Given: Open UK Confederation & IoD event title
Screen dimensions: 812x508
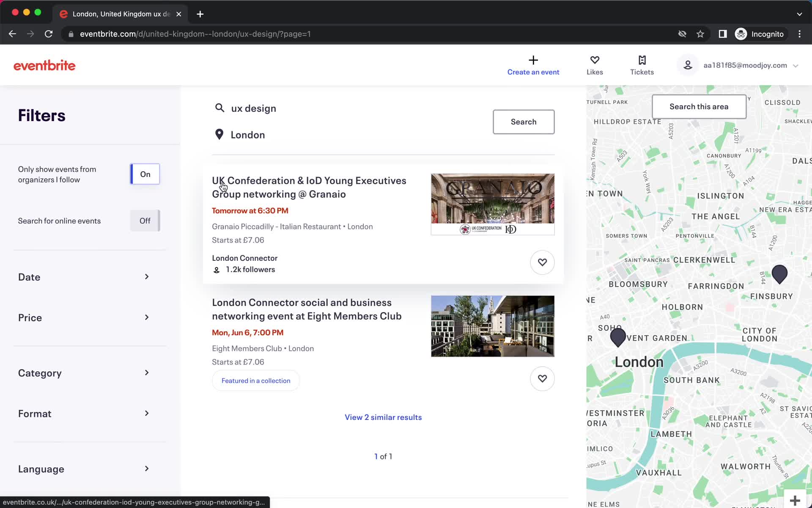Looking at the screenshot, I should (x=309, y=187).
